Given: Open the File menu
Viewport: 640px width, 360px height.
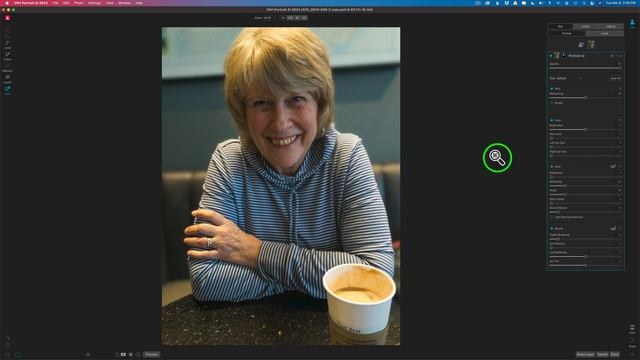Looking at the screenshot, I should click(55, 3).
